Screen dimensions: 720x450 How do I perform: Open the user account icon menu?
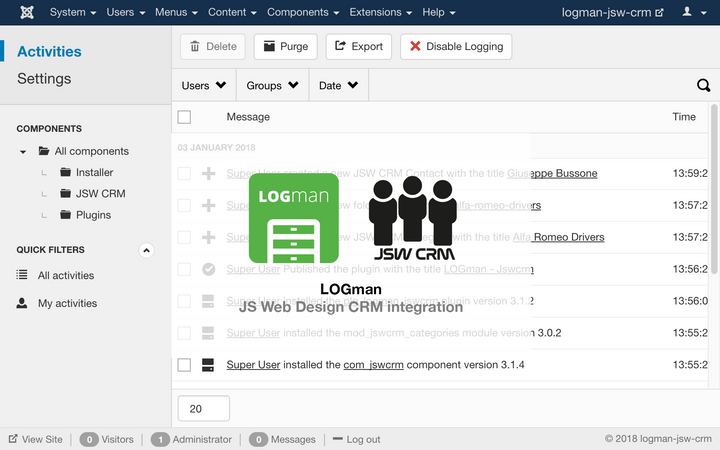coord(694,12)
